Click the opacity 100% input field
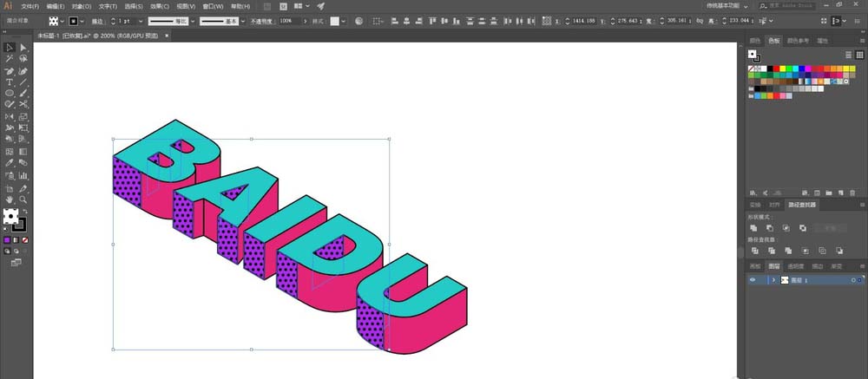The width and height of the screenshot is (868, 379). pos(290,21)
